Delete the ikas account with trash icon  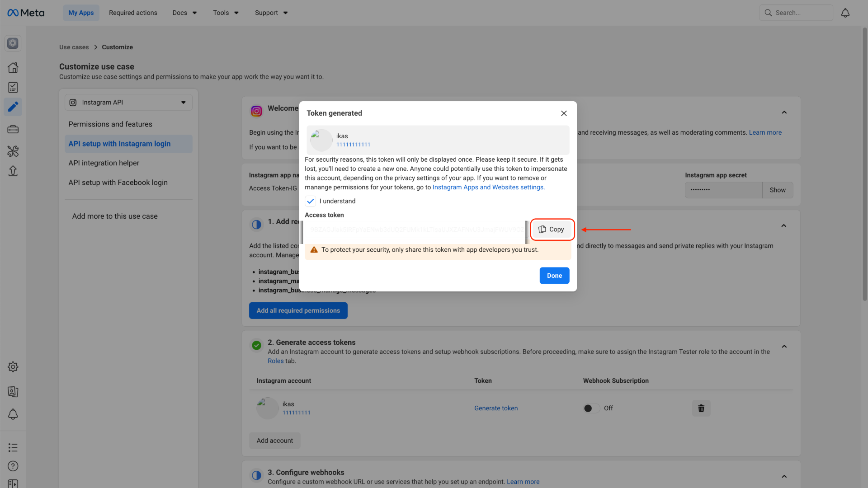coord(701,408)
